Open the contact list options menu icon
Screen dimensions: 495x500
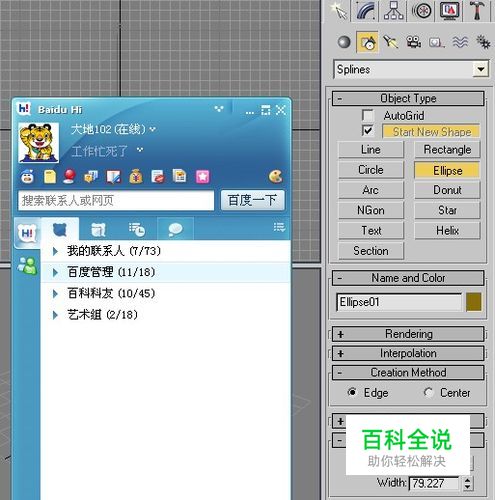[279, 227]
